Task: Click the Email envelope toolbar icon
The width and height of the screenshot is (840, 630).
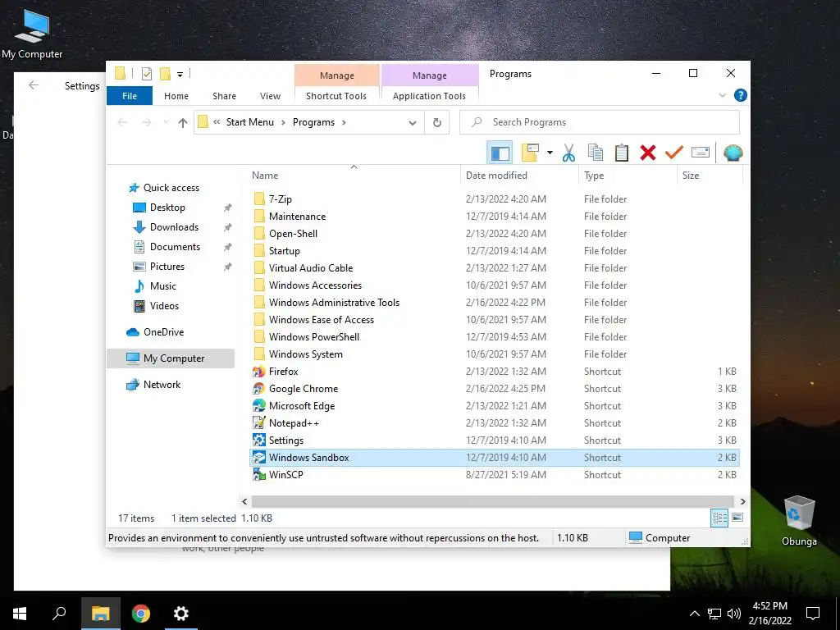Action: point(701,153)
